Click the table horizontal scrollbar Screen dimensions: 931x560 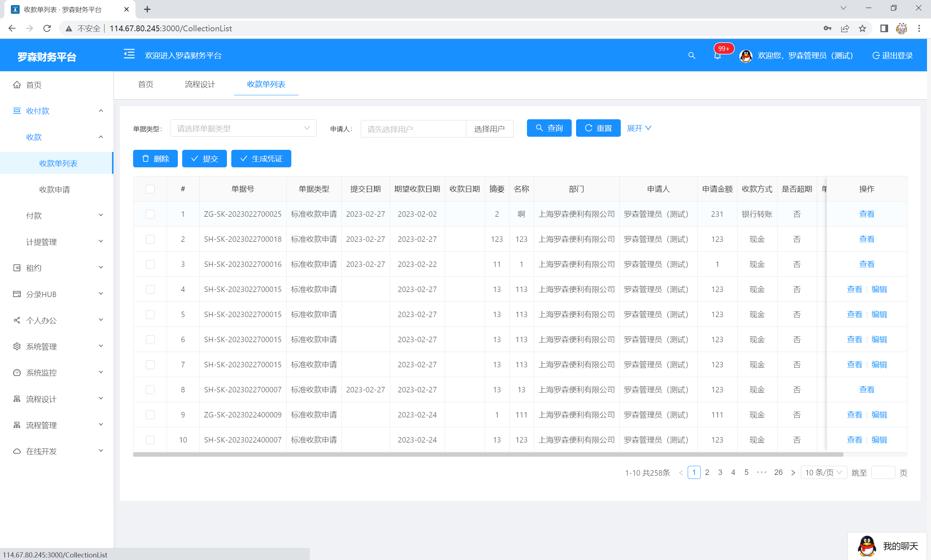click(x=488, y=455)
